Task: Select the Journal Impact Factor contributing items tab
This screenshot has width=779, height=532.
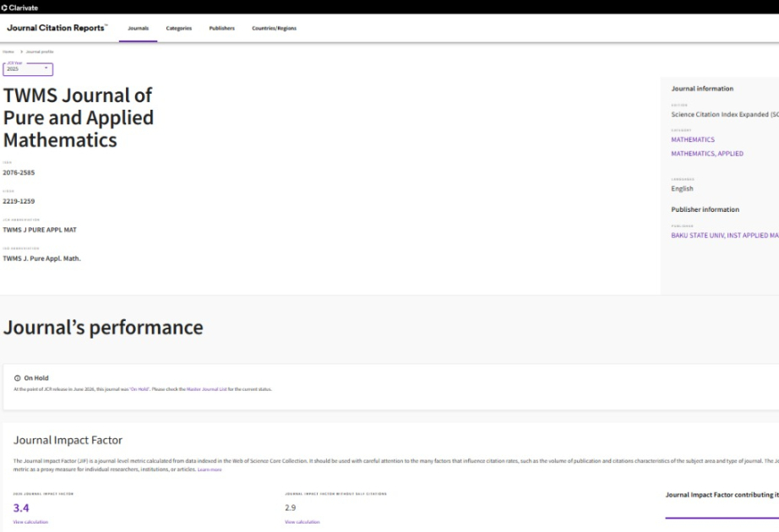Action: (x=722, y=495)
